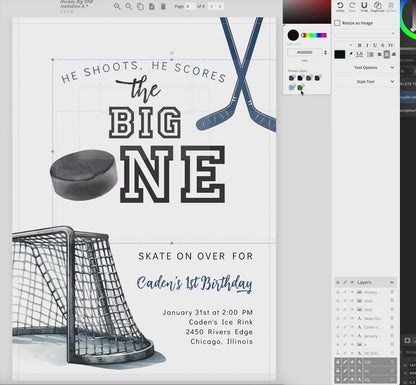Click the hex color input field
This screenshot has width=416, height=385.
click(x=305, y=52)
